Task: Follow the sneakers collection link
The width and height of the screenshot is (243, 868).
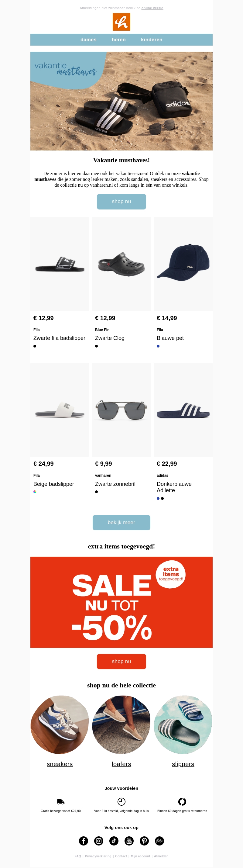Action: pos(60,764)
